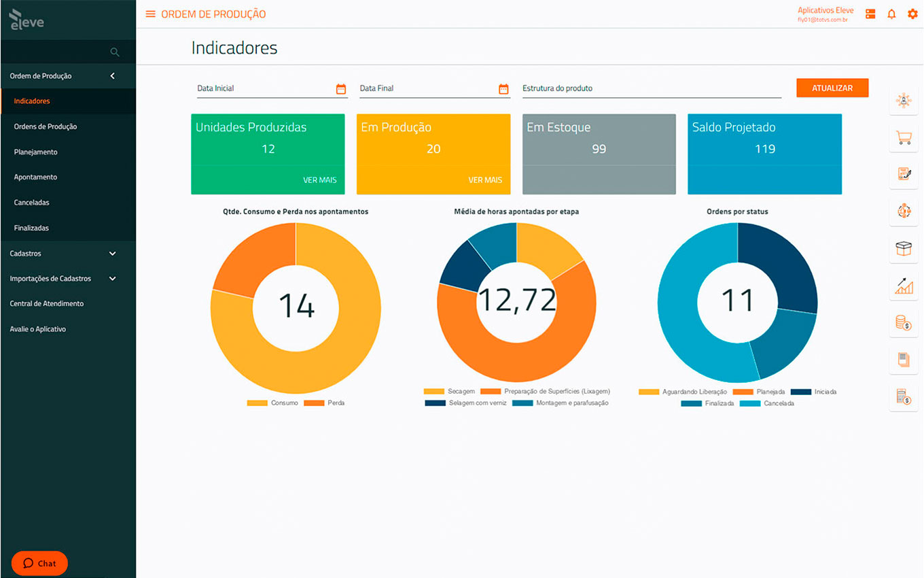924x578 pixels.
Task: Click the server stack icon in header
Action: click(870, 14)
